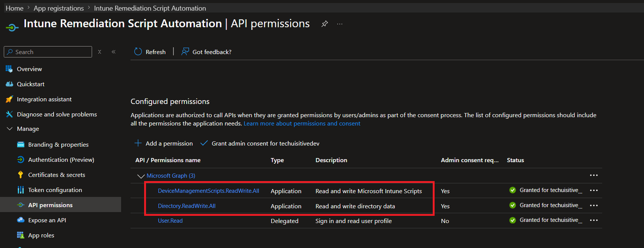Click Grant admin consent for techuisitivedev label

[x=266, y=143]
